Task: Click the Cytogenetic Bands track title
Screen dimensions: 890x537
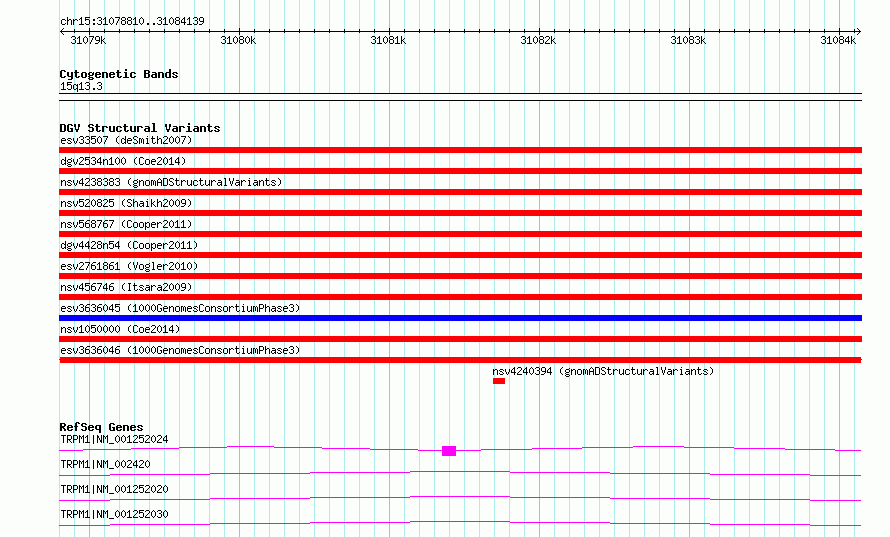Action: [119, 74]
